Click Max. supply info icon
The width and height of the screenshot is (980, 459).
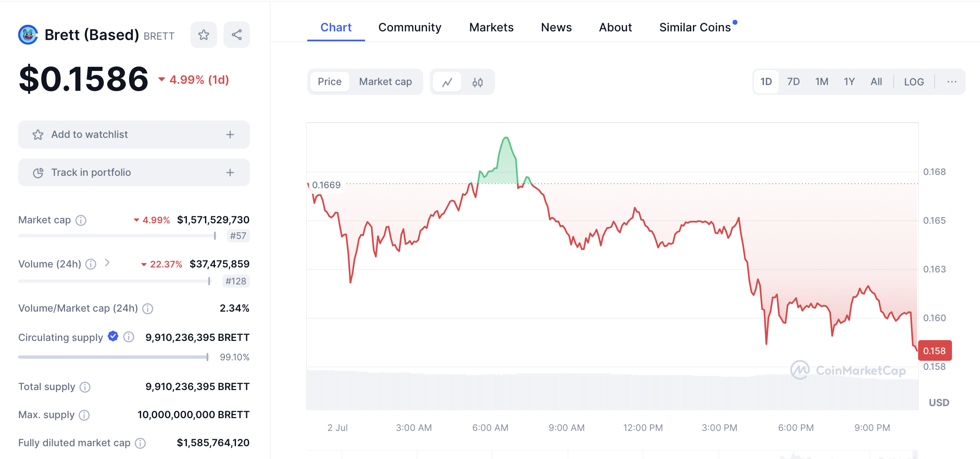84,415
